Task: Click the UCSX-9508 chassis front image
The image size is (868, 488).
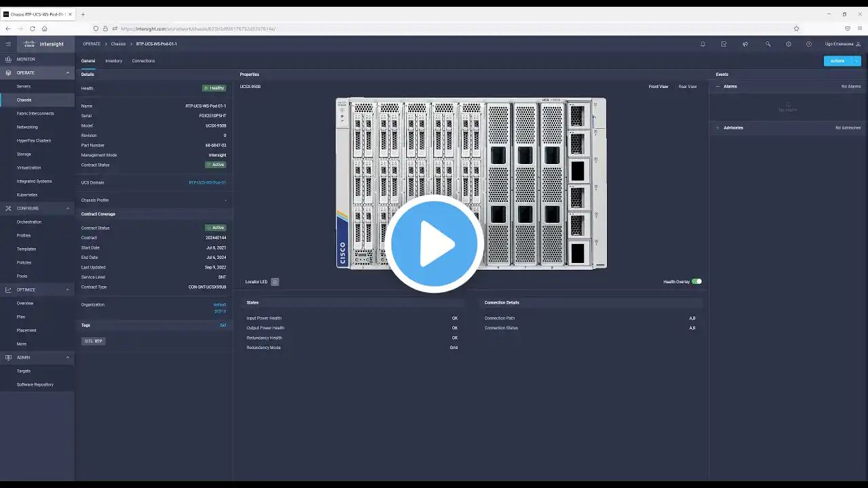Action: click(x=471, y=183)
